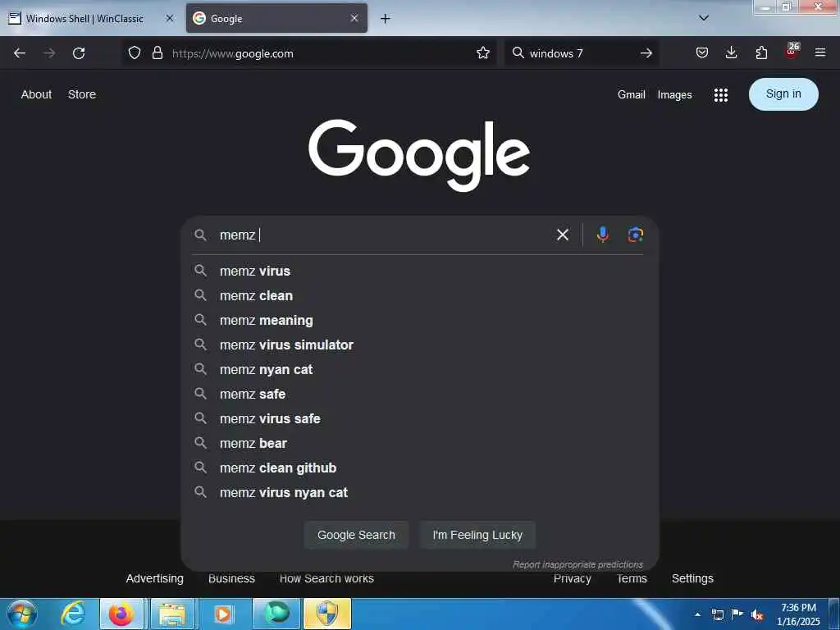Viewport: 840px width, 630px height.
Task: Reload the page with the refresh icon
Action: tap(79, 53)
